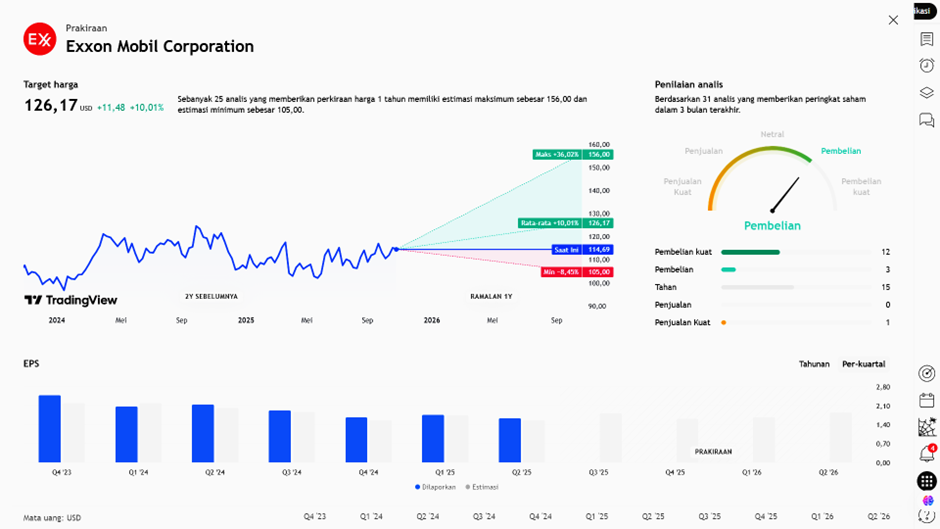Click the TradingView logo link

[x=71, y=300]
